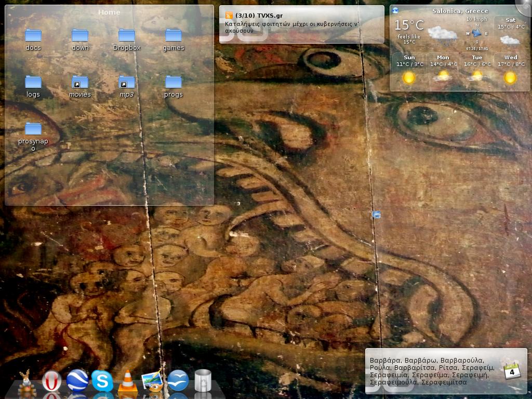Click the feels like 15°C text
Image resolution: width=532 pixels, height=399 pixels.
point(409,39)
